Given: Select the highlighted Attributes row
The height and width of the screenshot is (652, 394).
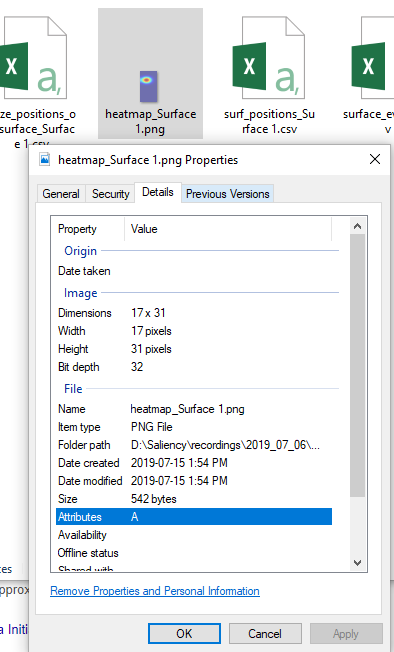Looking at the screenshot, I should point(194,516).
